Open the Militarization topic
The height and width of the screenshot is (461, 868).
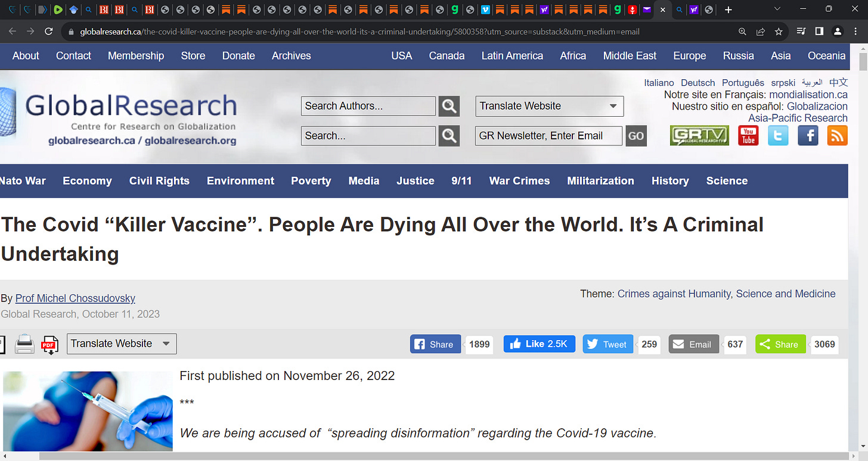tap(600, 180)
